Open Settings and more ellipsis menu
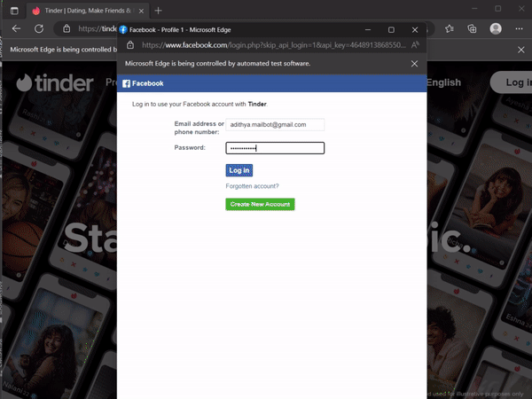Viewport: 532px width, 399px height. click(519, 29)
